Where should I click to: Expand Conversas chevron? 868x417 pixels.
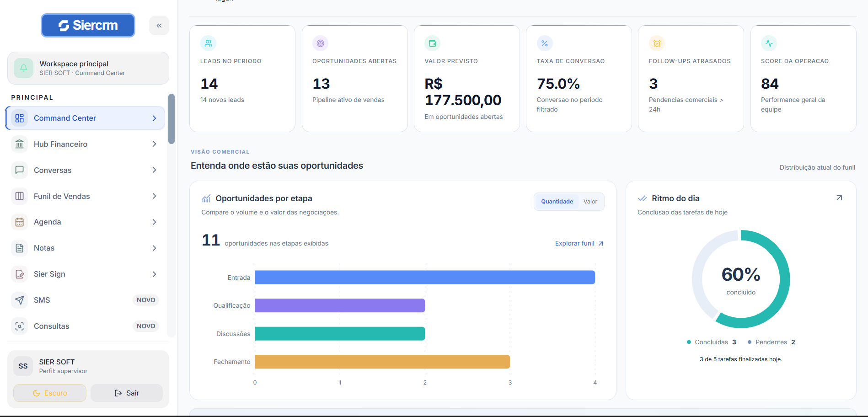coord(155,170)
